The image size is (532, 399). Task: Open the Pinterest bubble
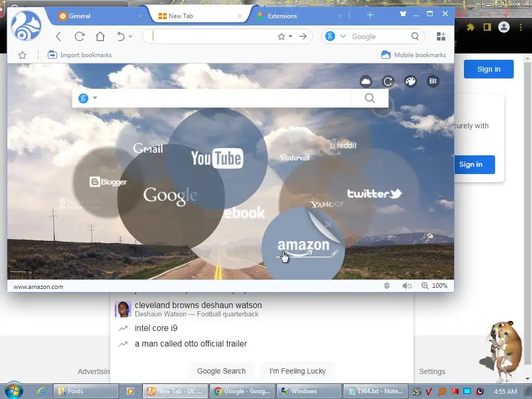pos(295,157)
